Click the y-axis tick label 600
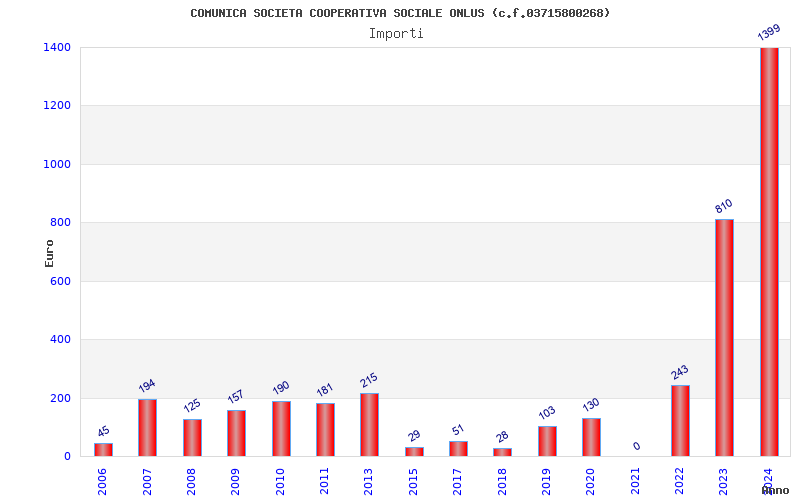Image resolution: width=800 pixels, height=500 pixels. click(x=60, y=281)
